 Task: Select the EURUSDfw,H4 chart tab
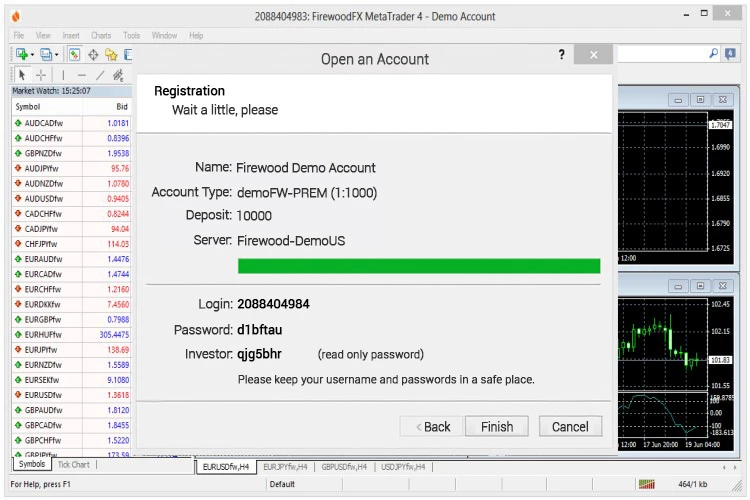tap(226, 467)
